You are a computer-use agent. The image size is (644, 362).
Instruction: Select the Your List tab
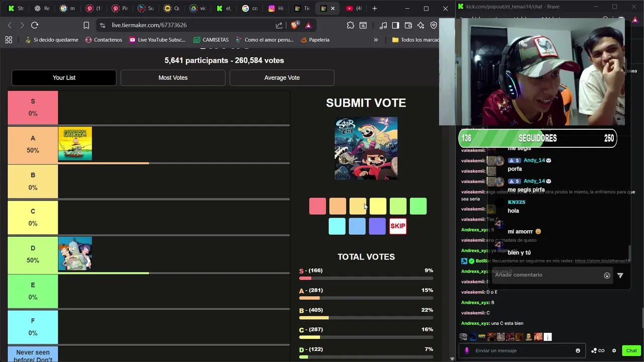pyautogui.click(x=64, y=77)
